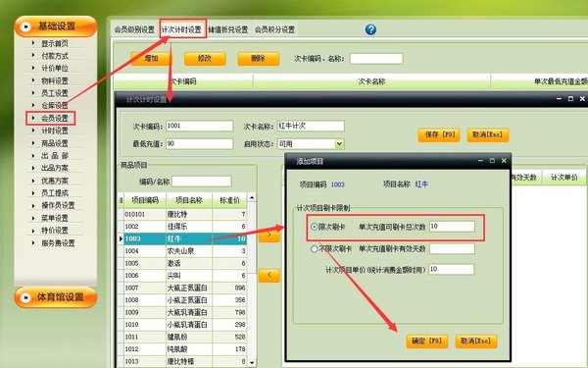Click 确定 [F9] in 添加项目 dialog
The image size is (588, 368).
tap(427, 341)
